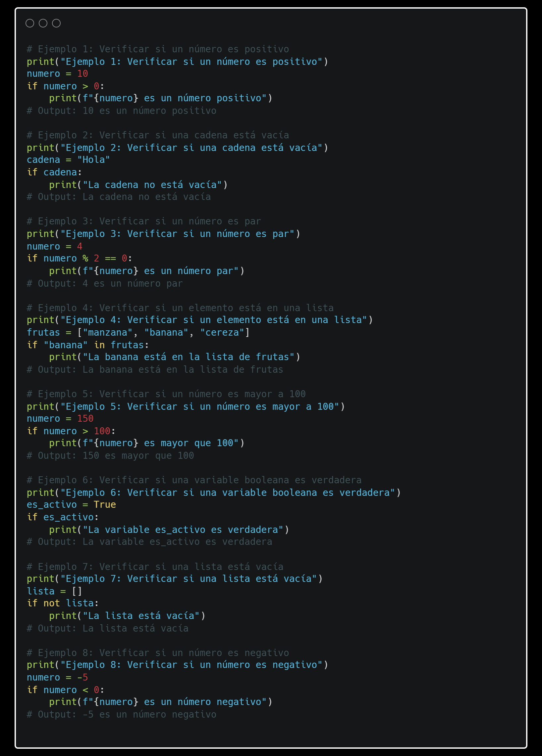Image resolution: width=542 pixels, height=756 pixels.
Task: Click the Ejemplo 1 comment line
Action: (158, 49)
